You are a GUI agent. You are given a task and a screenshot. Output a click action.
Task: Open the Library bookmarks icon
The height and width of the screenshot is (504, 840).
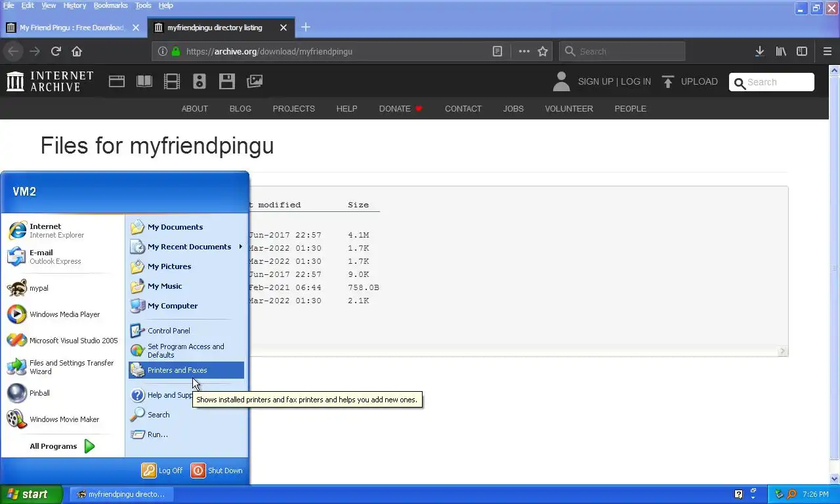pyautogui.click(x=781, y=51)
